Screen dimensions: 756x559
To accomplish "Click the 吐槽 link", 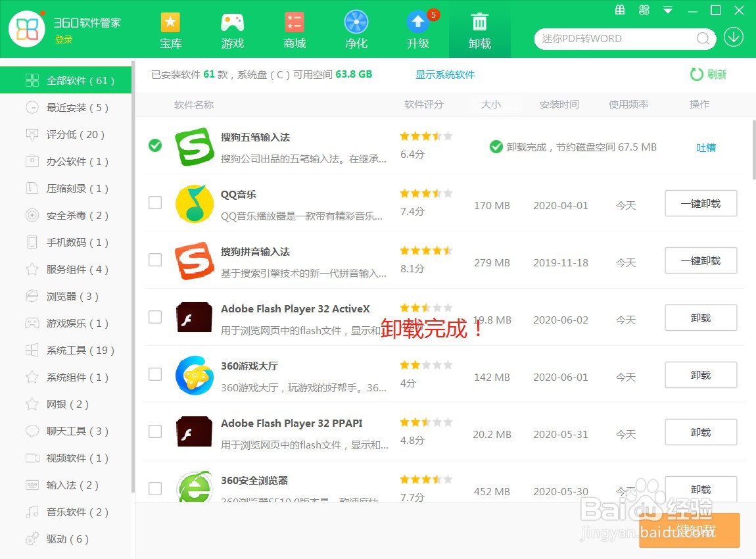I will pos(706,147).
